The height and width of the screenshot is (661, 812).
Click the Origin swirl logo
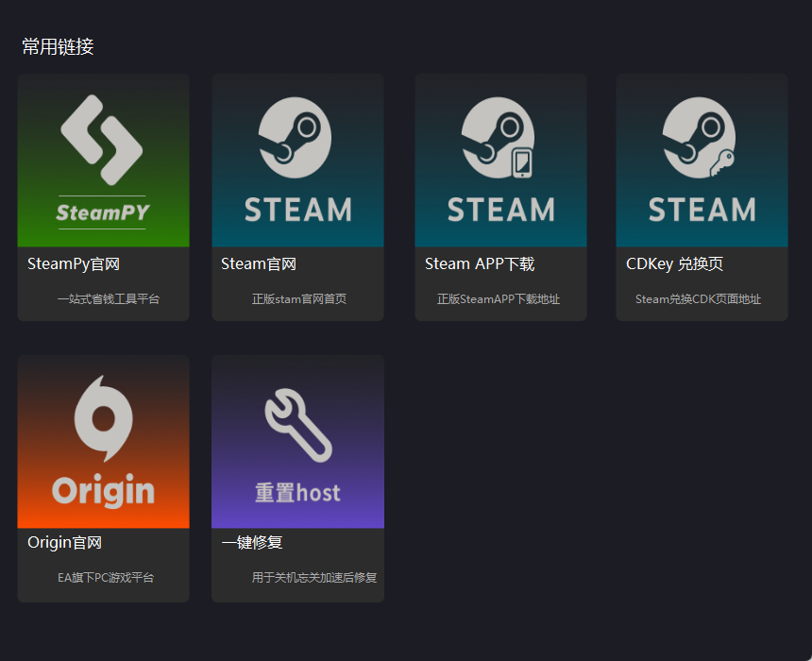point(104,418)
